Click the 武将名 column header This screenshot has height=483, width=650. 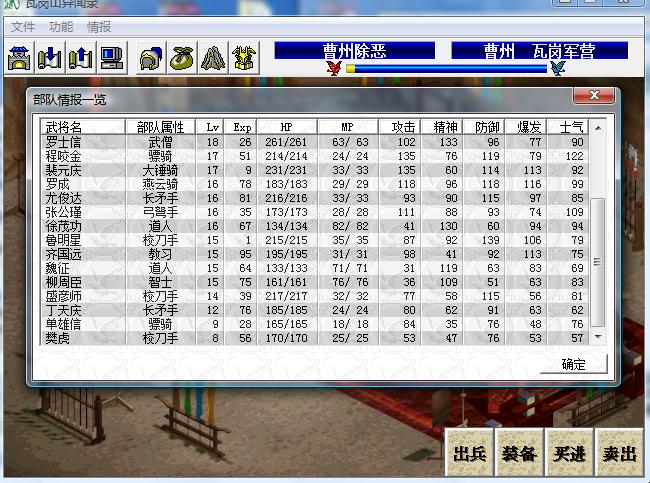[x=83, y=127]
